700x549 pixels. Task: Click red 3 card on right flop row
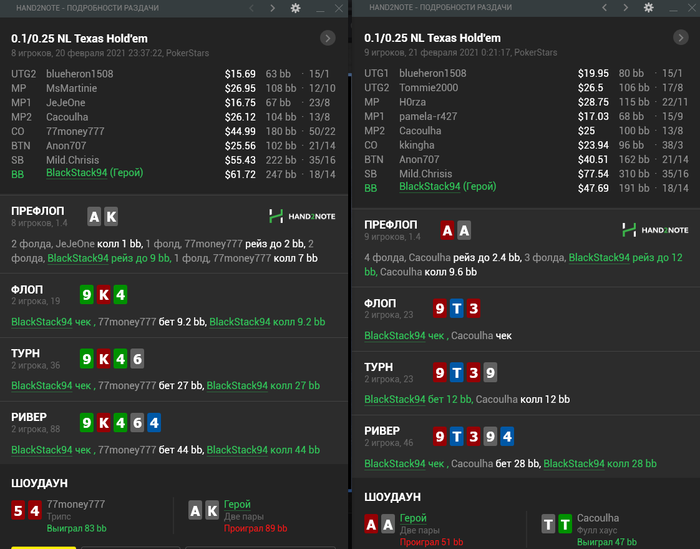point(474,308)
